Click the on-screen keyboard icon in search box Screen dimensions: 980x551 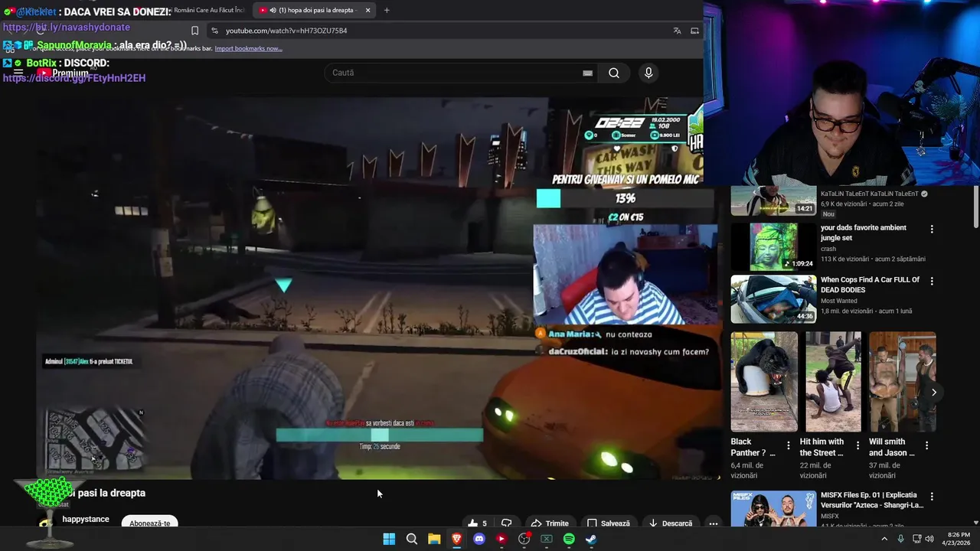[587, 73]
